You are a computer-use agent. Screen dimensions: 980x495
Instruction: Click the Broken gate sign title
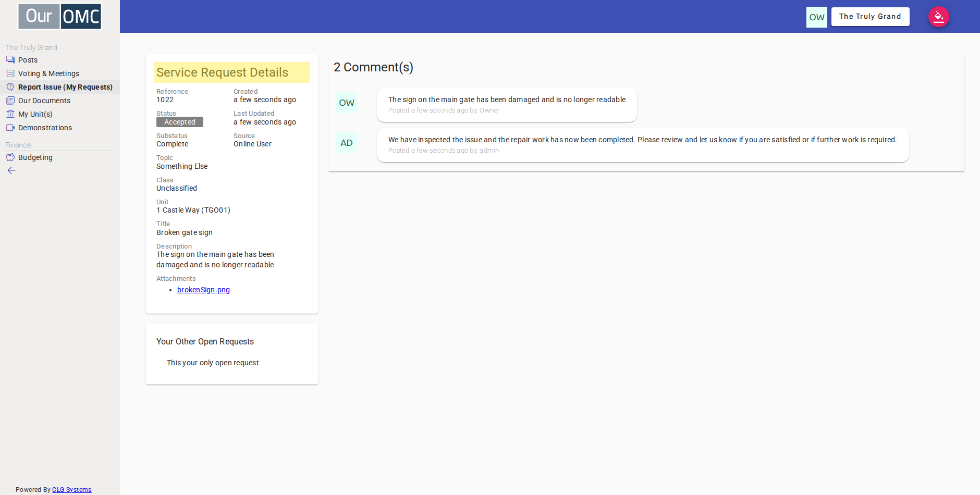[x=185, y=232]
